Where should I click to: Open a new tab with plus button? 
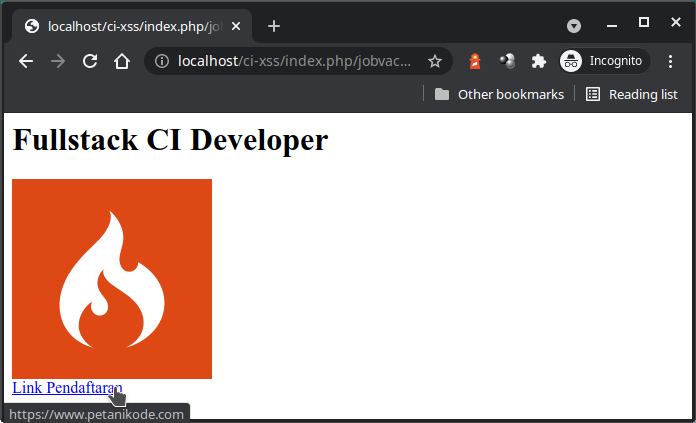tap(274, 26)
